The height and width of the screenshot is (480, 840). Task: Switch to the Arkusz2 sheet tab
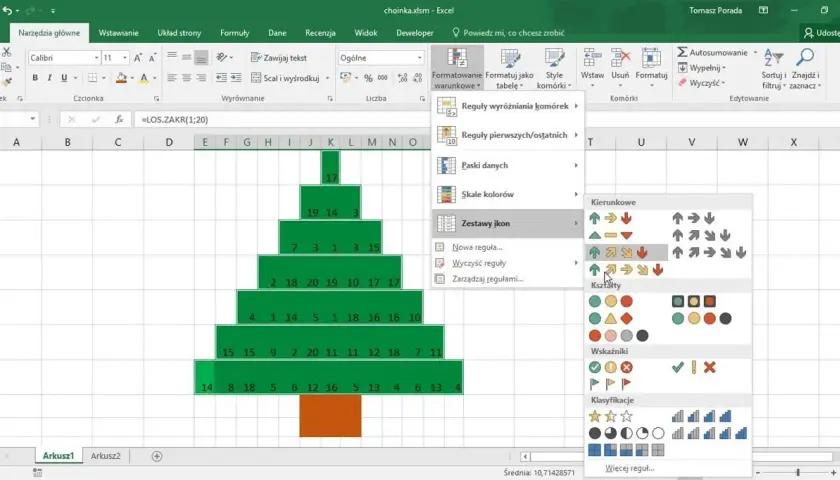(106, 456)
